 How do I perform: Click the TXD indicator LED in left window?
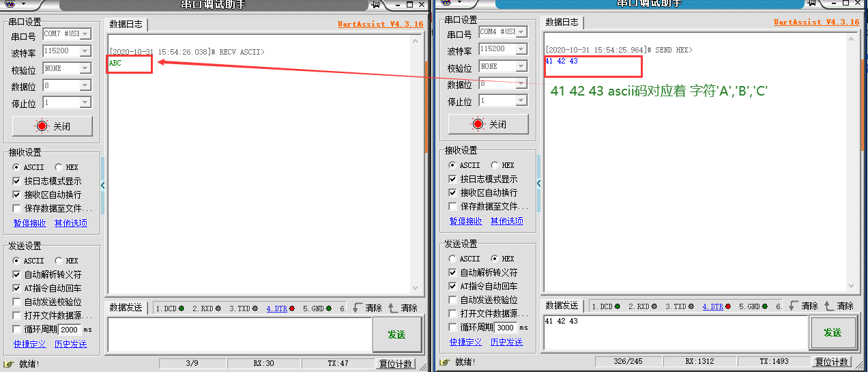tap(255, 309)
